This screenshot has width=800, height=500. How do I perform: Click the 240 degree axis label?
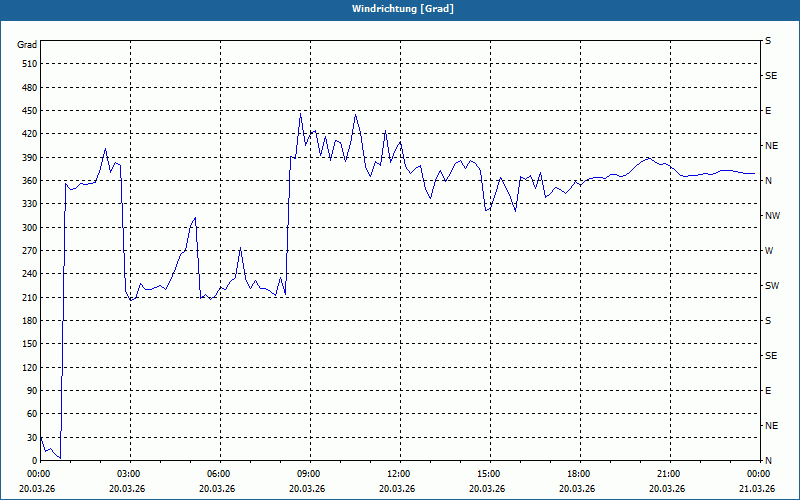click(29, 274)
